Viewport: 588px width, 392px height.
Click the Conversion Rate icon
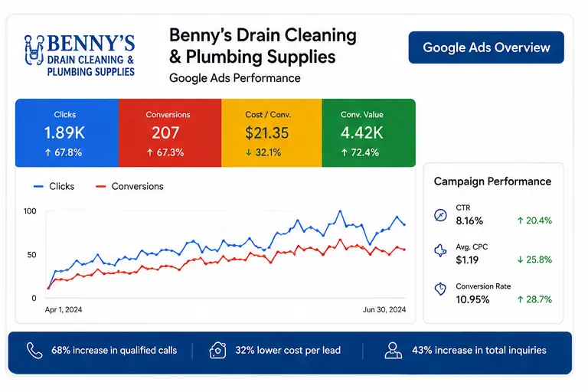[440, 289]
